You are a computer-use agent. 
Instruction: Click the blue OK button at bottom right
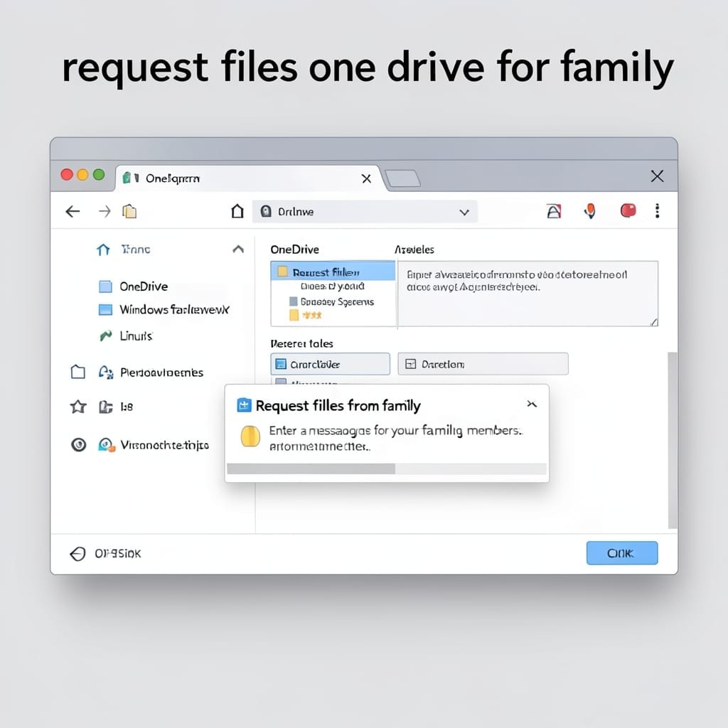pyautogui.click(x=621, y=553)
